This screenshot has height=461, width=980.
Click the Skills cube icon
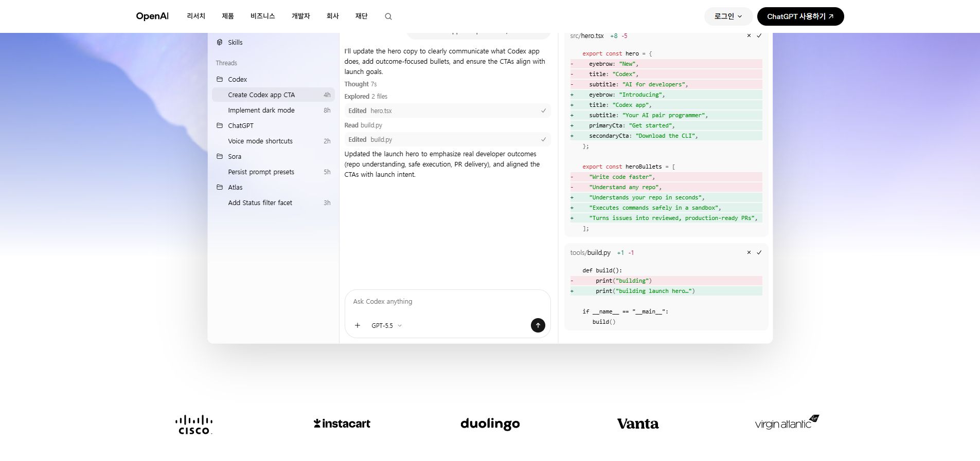(220, 42)
